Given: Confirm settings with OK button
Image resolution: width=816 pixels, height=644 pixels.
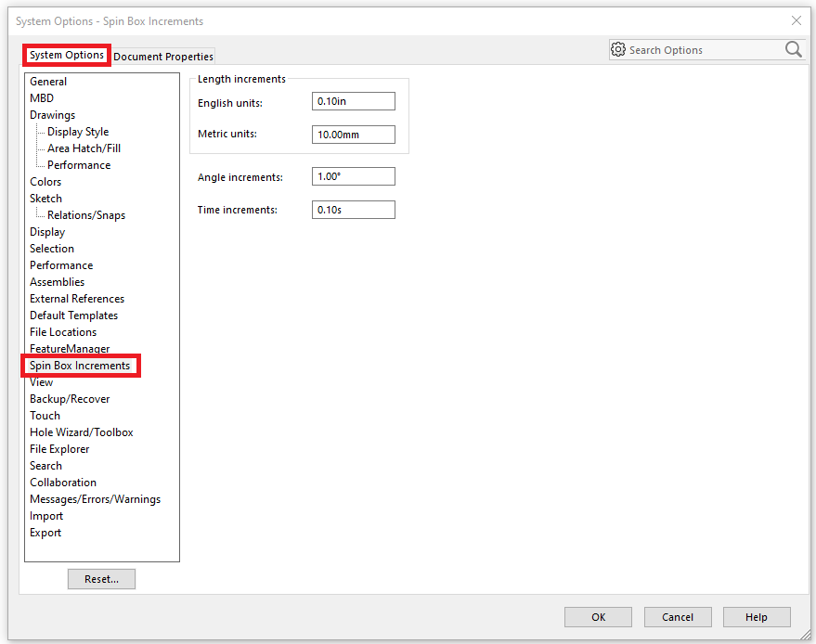Looking at the screenshot, I should 598,617.
